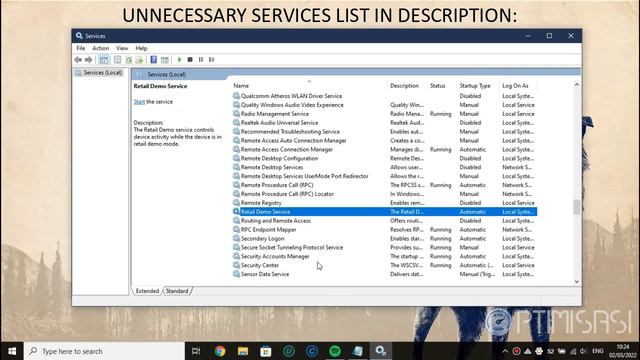Switch to the Extended tab
The height and width of the screenshot is (360, 640).
(x=147, y=291)
